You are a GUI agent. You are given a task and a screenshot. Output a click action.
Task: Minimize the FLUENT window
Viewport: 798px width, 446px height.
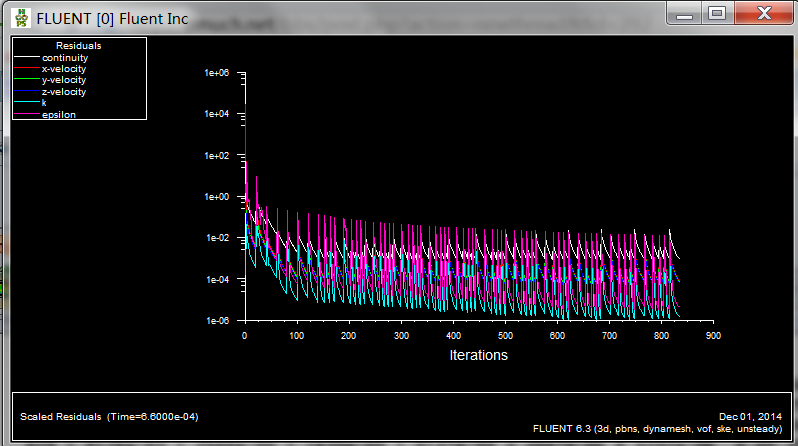[683, 13]
